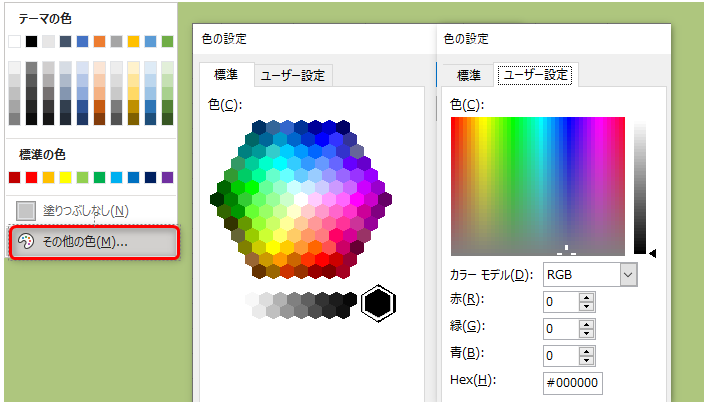Click the palette icon beside その他の色
The width and height of the screenshot is (707, 410).
coord(27,241)
